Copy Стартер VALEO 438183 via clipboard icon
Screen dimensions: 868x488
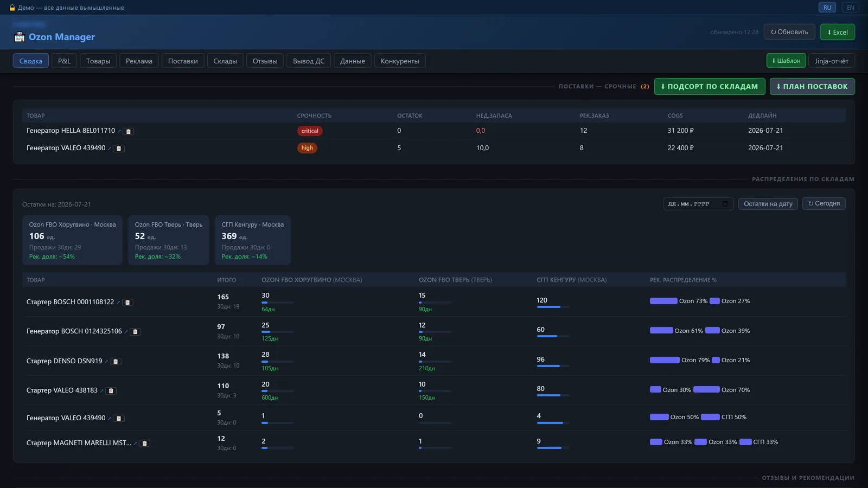coord(111,391)
